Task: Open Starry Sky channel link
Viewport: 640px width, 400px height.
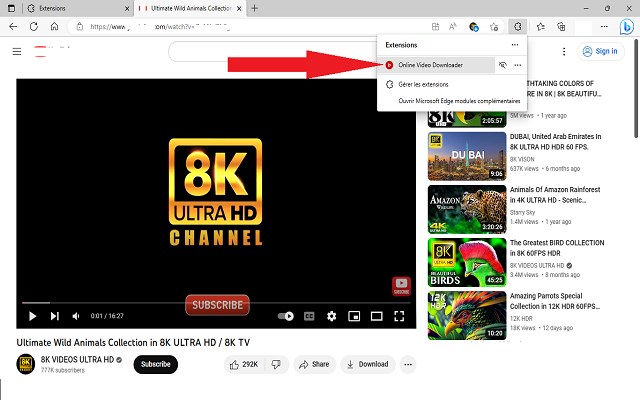Action: click(x=522, y=212)
